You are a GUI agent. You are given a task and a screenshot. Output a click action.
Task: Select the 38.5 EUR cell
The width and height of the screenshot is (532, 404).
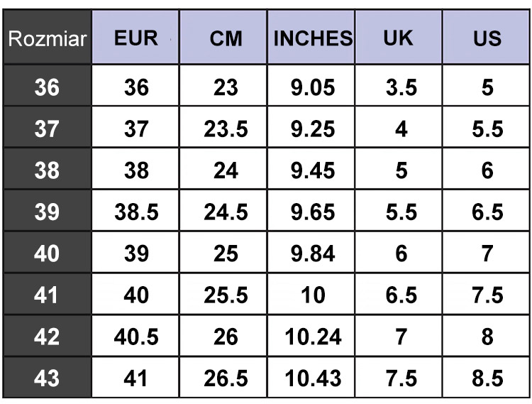pyautogui.click(x=135, y=210)
